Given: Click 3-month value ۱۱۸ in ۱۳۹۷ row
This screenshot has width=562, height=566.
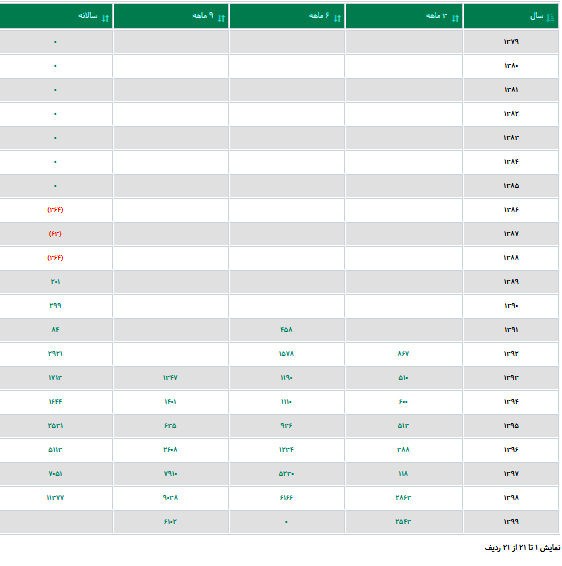Looking at the screenshot, I should (403, 473).
